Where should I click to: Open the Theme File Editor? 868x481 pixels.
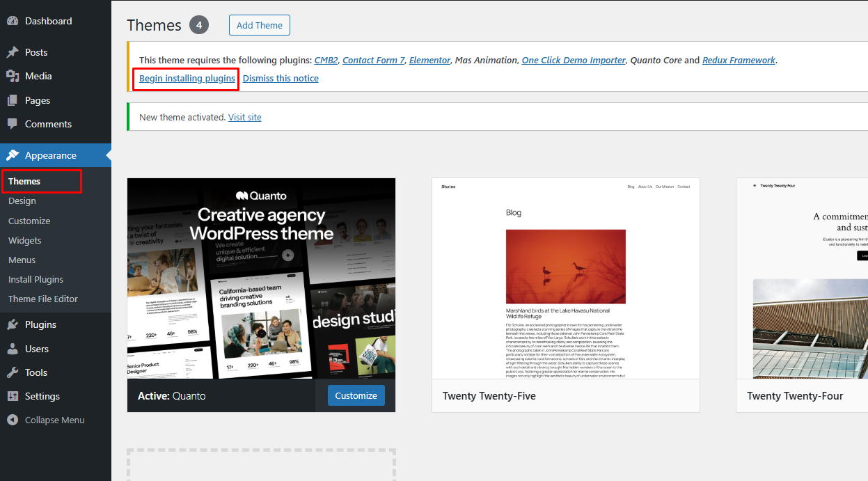43,299
